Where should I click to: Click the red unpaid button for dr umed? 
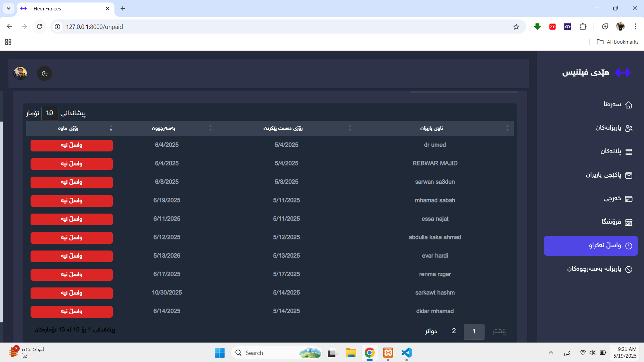coord(72,145)
